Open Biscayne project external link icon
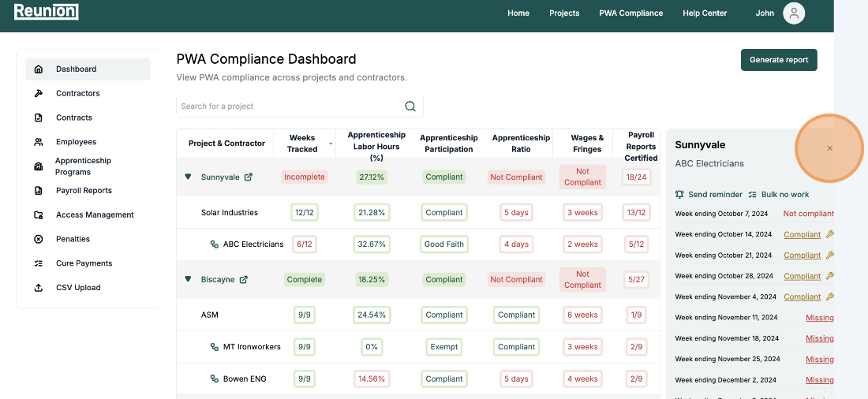868x399 pixels. click(244, 279)
